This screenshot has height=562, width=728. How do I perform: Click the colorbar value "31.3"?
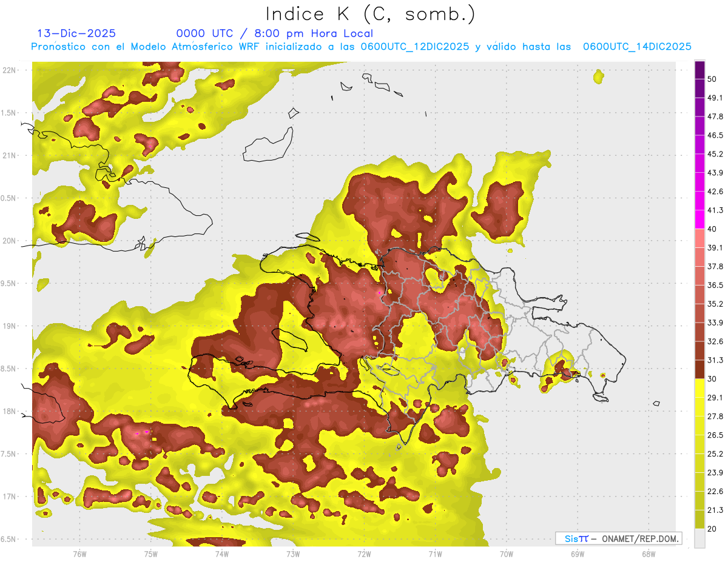tap(715, 360)
